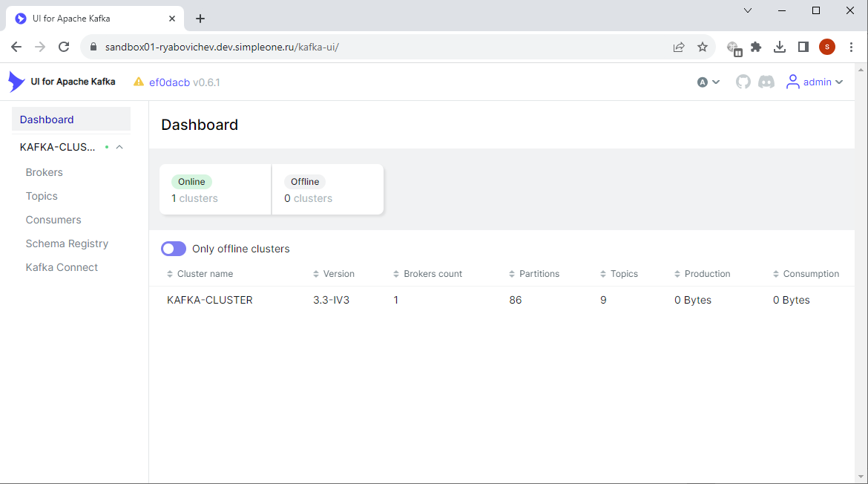Click the Discord icon in header

766,82
